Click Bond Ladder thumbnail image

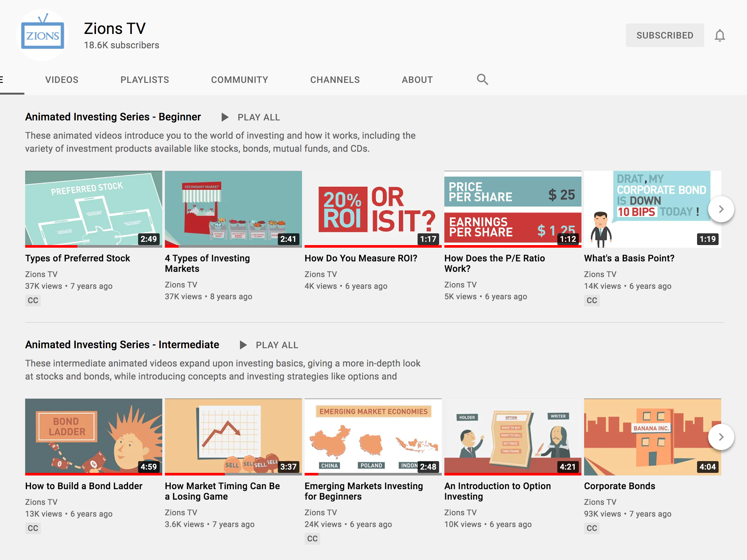94,437
